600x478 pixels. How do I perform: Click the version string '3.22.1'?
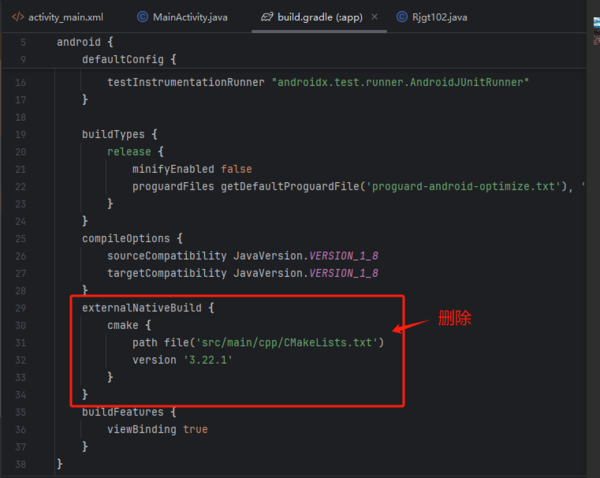pyautogui.click(x=208, y=360)
